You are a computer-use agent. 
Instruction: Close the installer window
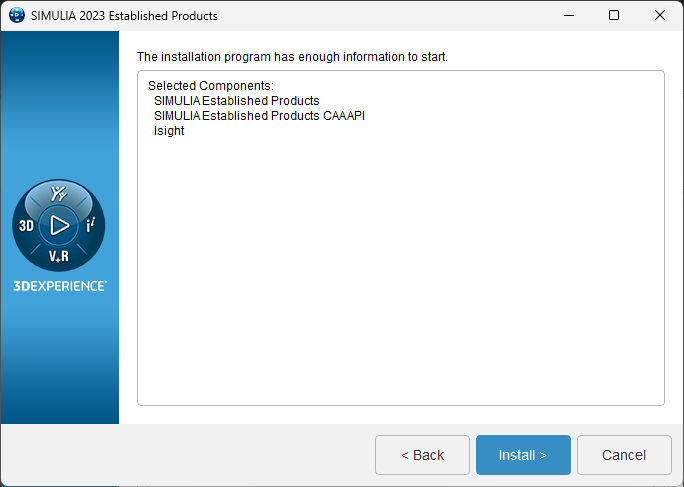tap(660, 16)
